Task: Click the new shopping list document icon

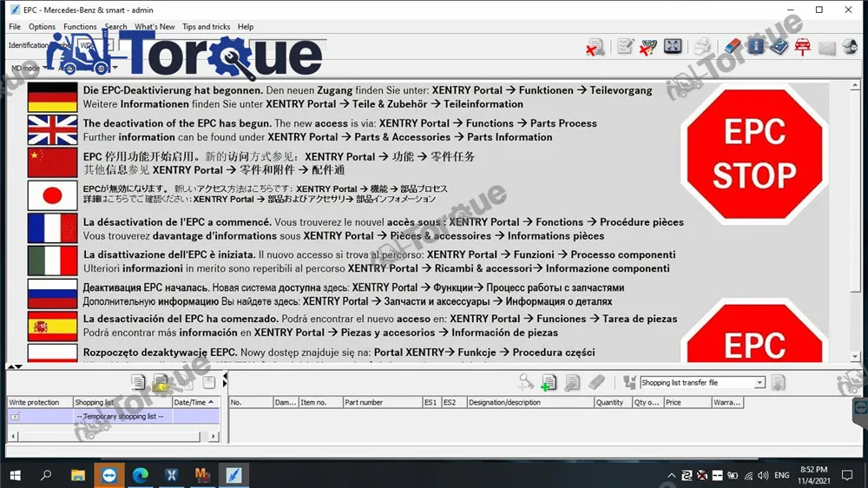Action: tap(138, 382)
